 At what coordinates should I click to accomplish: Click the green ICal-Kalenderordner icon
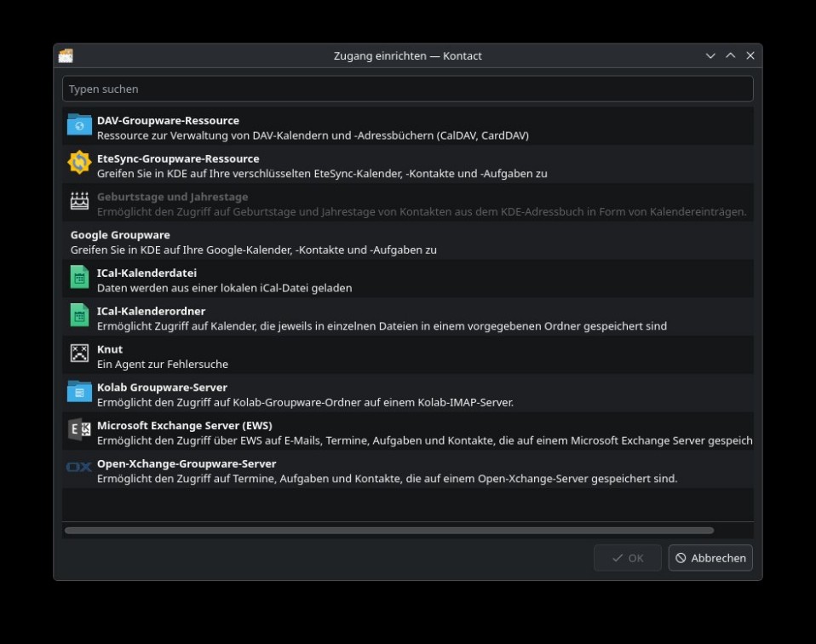click(x=79, y=315)
